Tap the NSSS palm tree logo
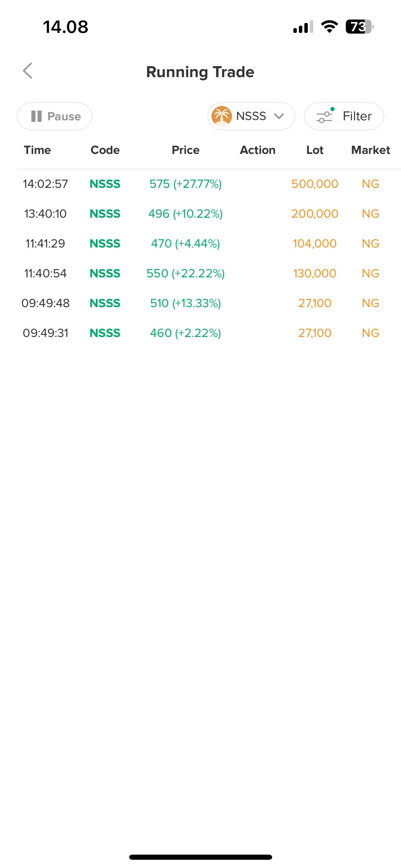The image size is (401, 868). click(221, 116)
